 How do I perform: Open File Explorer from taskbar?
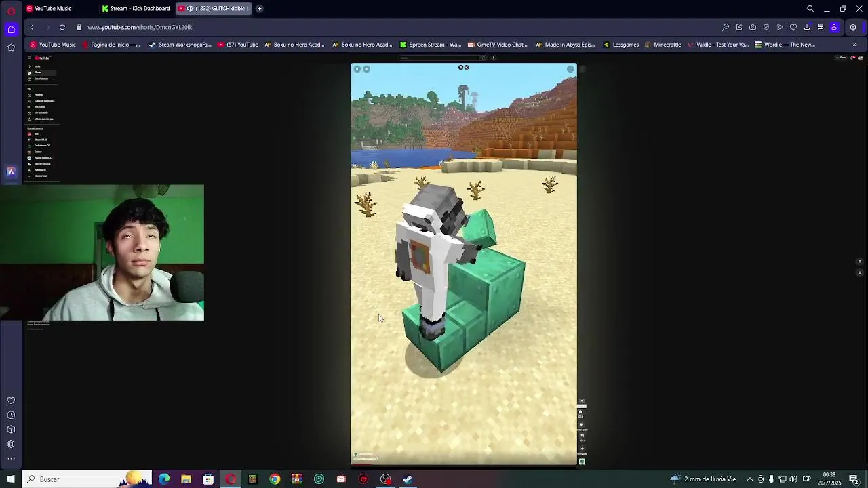click(x=186, y=479)
